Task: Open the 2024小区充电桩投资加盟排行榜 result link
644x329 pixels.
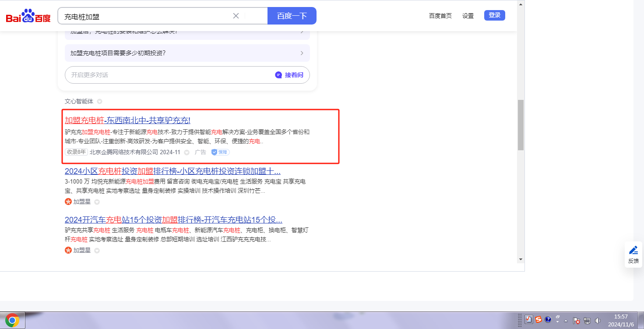Action: [x=172, y=171]
